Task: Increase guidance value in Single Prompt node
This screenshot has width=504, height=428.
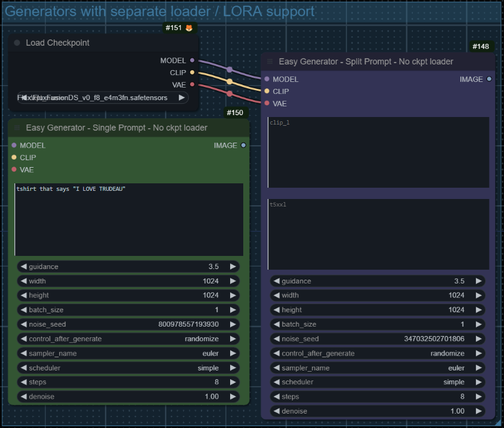Action: coord(233,267)
